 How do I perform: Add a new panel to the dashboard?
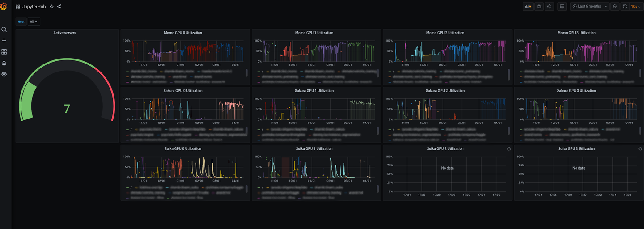click(528, 7)
